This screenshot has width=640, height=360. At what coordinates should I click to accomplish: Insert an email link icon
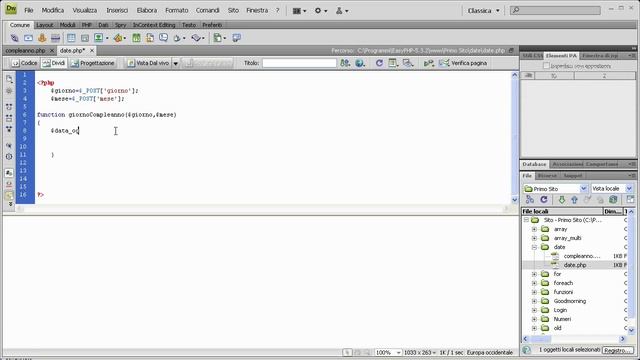pyautogui.click(x=28, y=38)
